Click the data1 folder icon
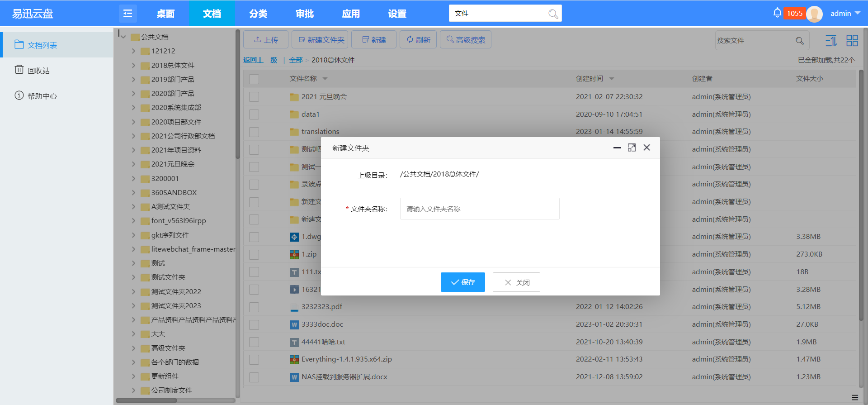Viewport: 868px width, 405px height. 294,114
